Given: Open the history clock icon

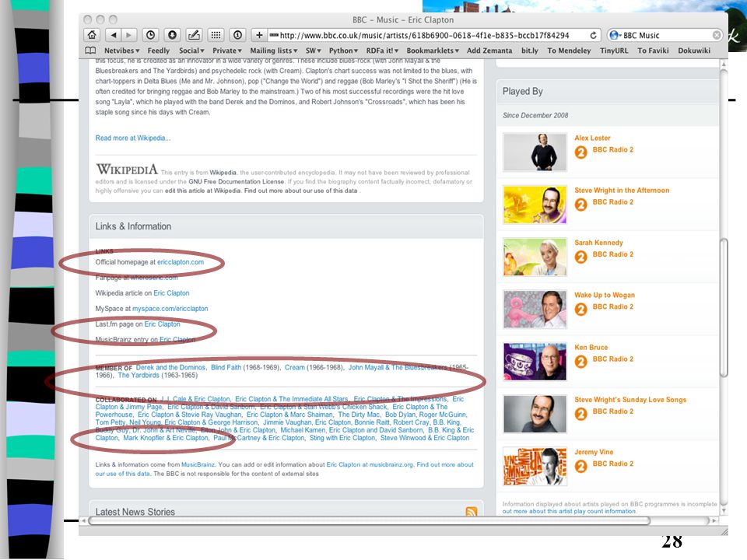Looking at the screenshot, I should pos(150,35).
